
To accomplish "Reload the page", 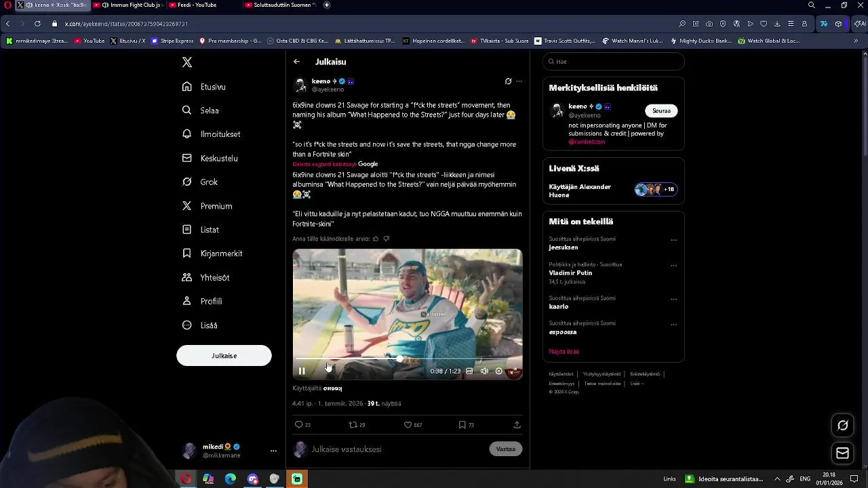I will pos(37,24).
